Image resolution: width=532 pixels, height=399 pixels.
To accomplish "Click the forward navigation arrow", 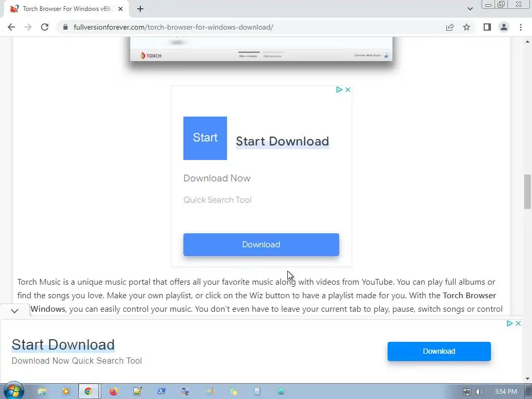I will tap(28, 27).
